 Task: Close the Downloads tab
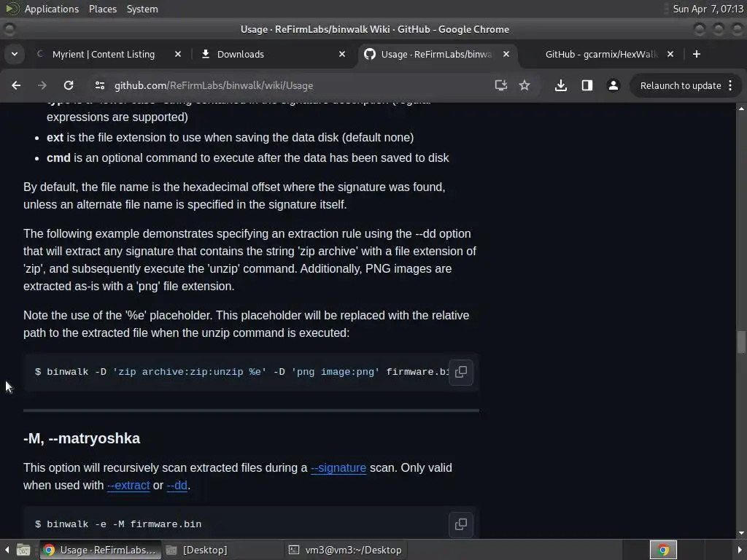pos(342,54)
